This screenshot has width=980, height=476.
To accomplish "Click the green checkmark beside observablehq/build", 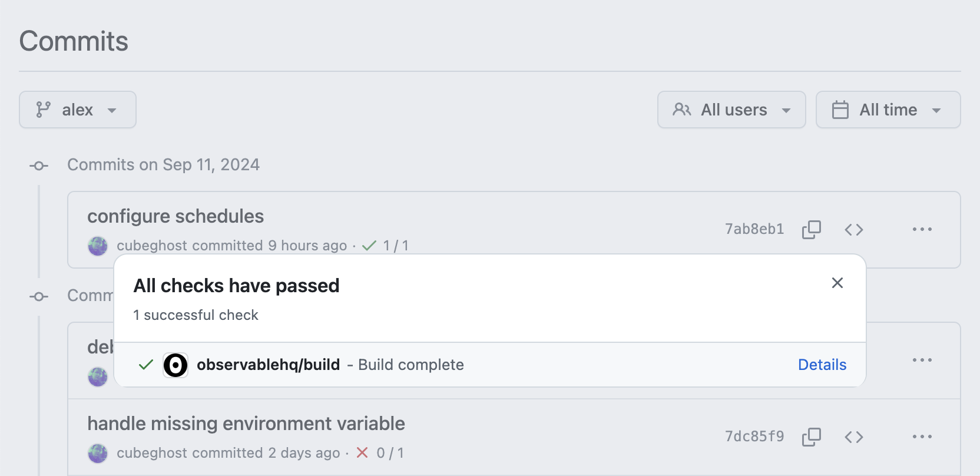I will coord(144,365).
